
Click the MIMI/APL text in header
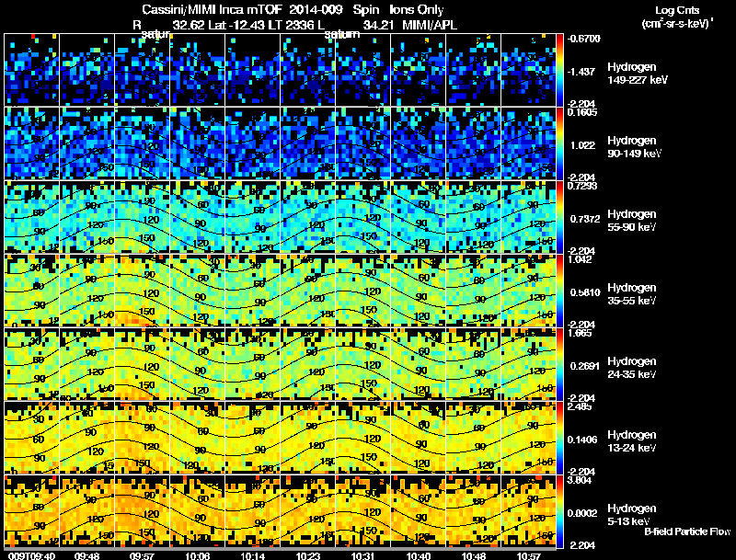[430, 26]
